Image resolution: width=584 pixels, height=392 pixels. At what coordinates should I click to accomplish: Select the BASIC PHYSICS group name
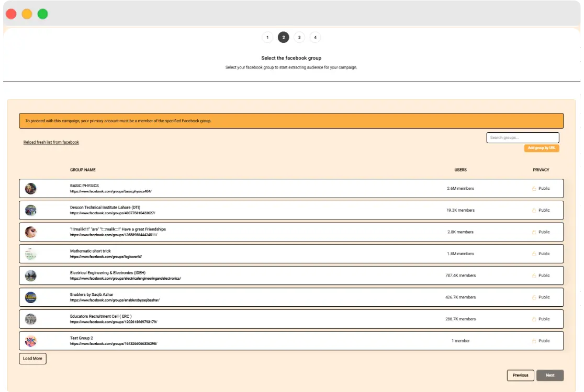click(84, 186)
